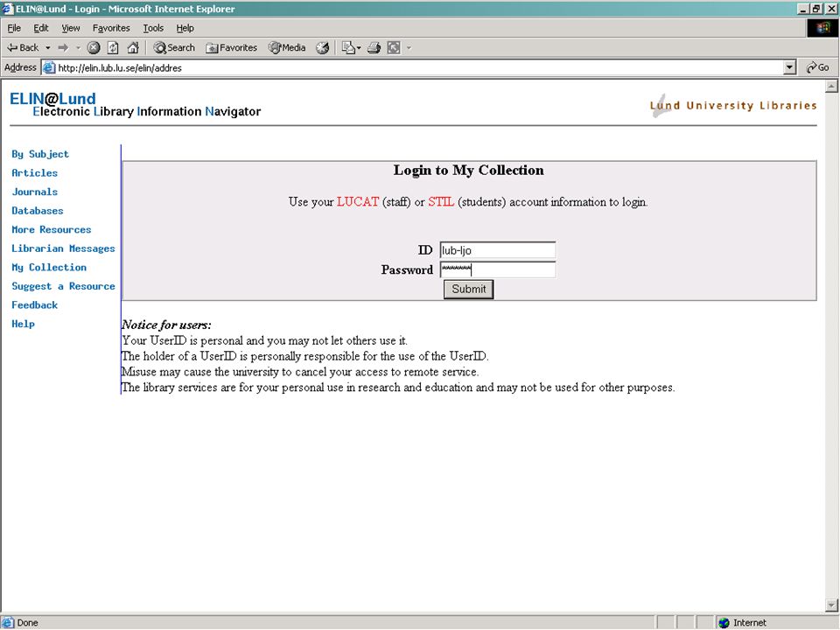
Task: Restore down the Internet Explorer window
Action: click(815, 9)
